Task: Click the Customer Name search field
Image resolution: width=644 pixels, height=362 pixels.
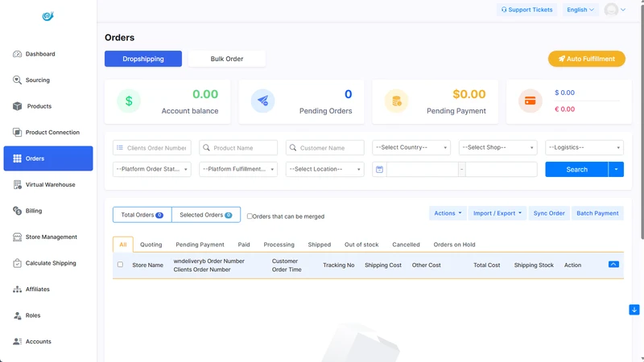Action: pos(325,148)
